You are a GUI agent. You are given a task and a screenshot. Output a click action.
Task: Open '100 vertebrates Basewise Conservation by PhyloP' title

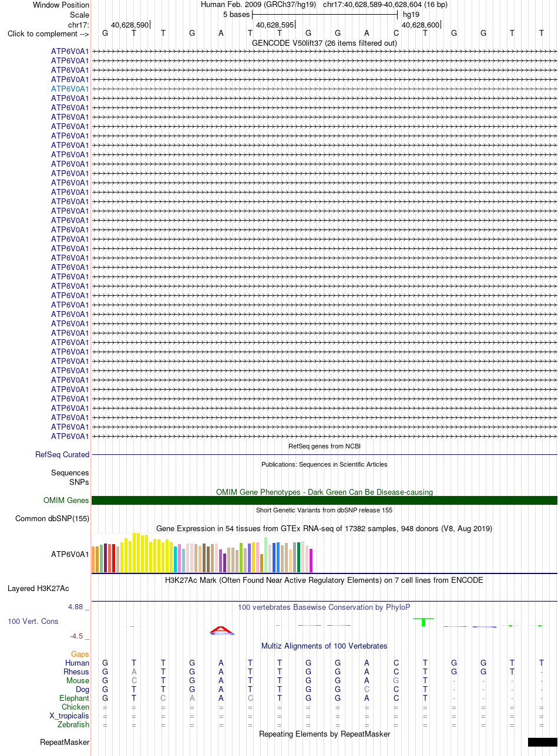324,607
